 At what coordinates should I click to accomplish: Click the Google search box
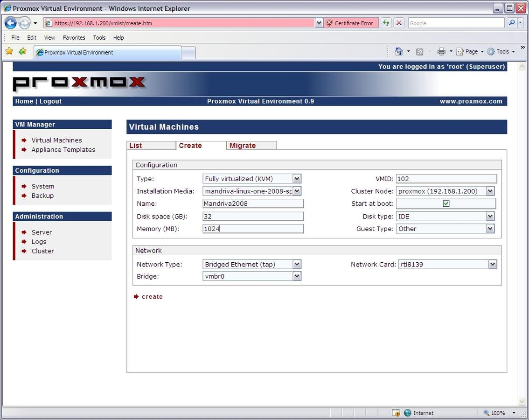click(x=456, y=23)
